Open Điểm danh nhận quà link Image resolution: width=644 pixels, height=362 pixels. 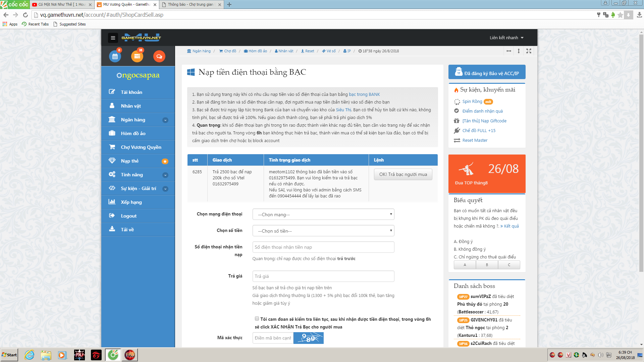point(482,111)
